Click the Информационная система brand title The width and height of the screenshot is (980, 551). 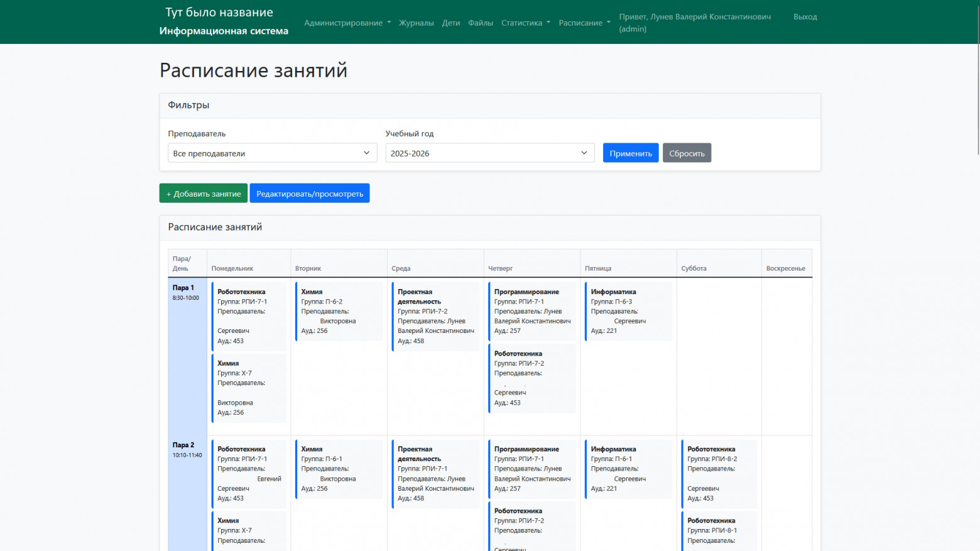[224, 31]
